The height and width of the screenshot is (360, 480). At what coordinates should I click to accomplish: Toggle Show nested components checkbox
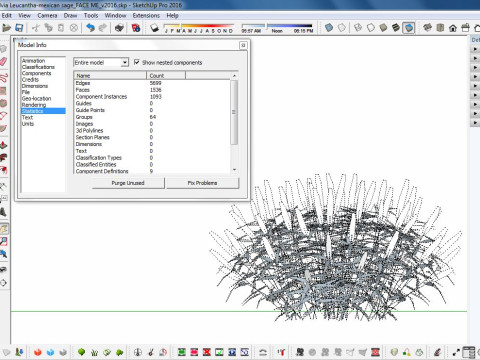pos(137,62)
